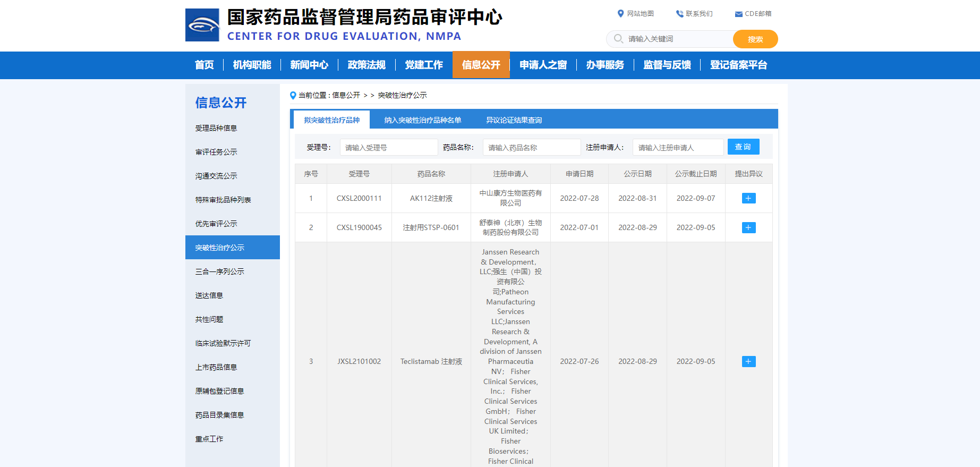Click the 注射用STSP-0601 drug name cell
This screenshot has width=980, height=467.
pos(431,227)
